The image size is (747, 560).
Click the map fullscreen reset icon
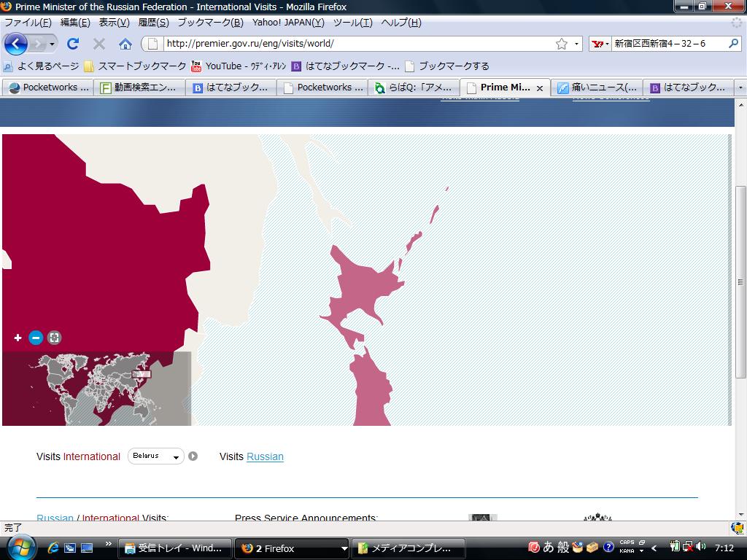[x=54, y=338]
